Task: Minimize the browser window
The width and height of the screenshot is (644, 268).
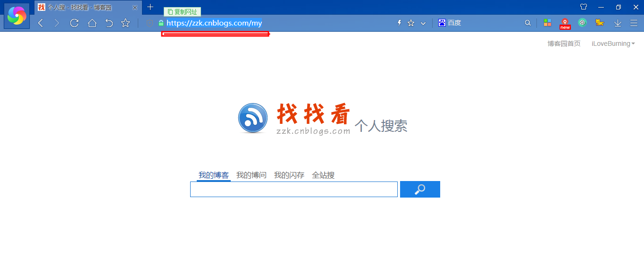Action: [x=601, y=7]
